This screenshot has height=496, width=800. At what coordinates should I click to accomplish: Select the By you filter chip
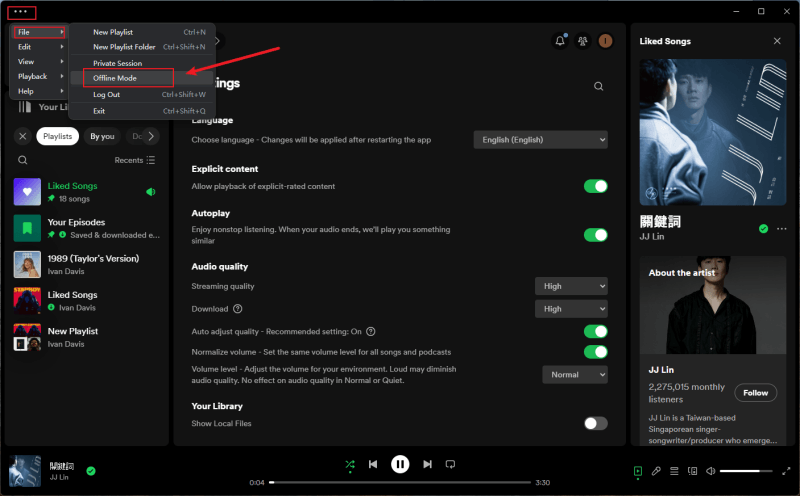click(x=102, y=136)
